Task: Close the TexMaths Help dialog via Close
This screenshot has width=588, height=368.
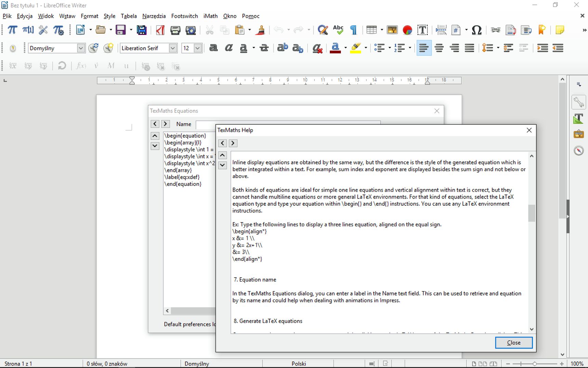Action: coord(514,343)
